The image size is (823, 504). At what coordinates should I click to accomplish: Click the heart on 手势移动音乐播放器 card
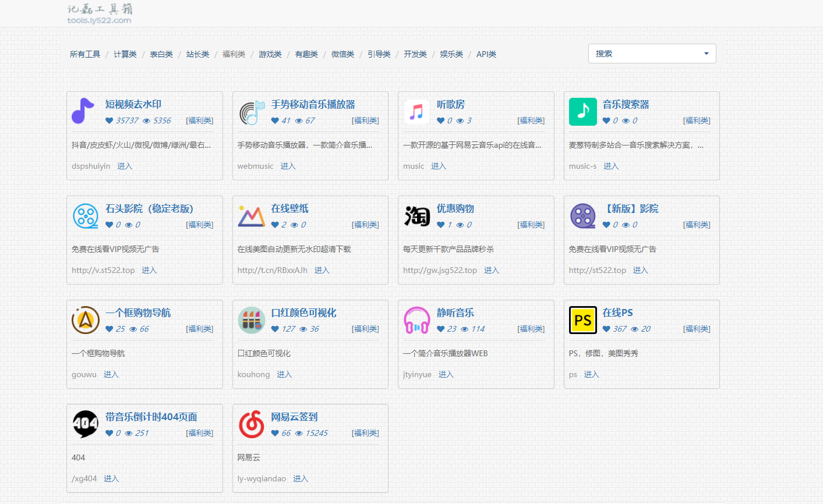click(274, 120)
